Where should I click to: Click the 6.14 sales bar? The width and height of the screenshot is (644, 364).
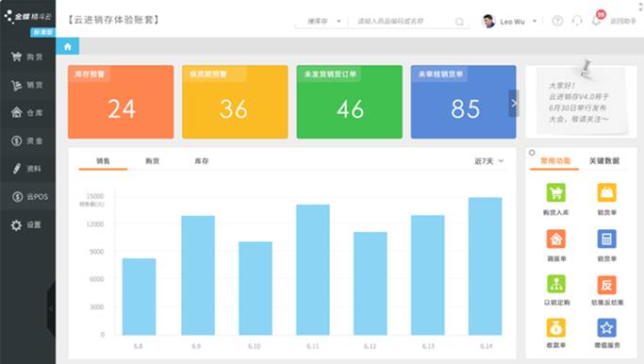coord(485,266)
